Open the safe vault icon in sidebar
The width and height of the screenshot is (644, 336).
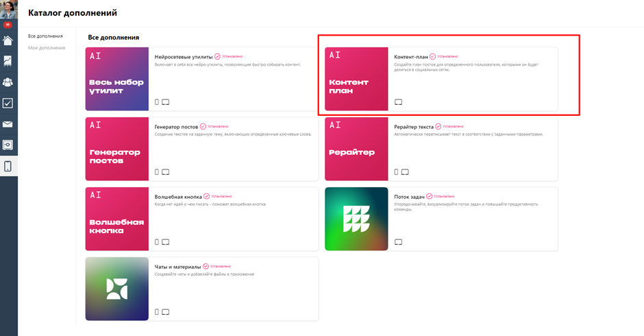pos(8,145)
